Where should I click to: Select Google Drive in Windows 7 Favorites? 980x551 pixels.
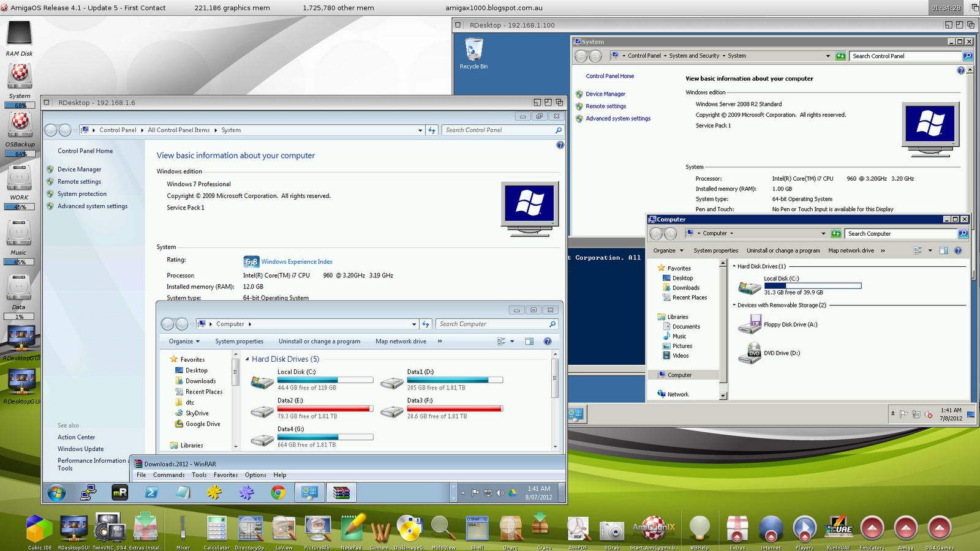tap(203, 424)
